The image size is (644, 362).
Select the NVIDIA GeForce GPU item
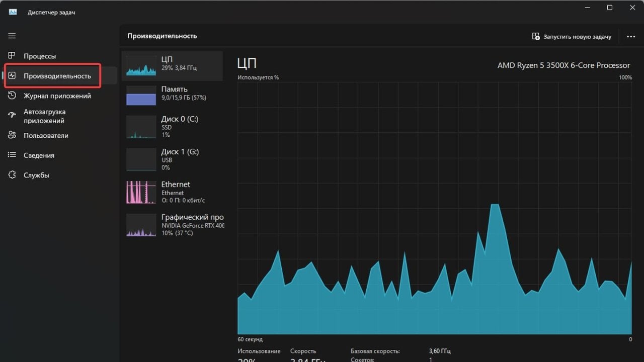172,225
